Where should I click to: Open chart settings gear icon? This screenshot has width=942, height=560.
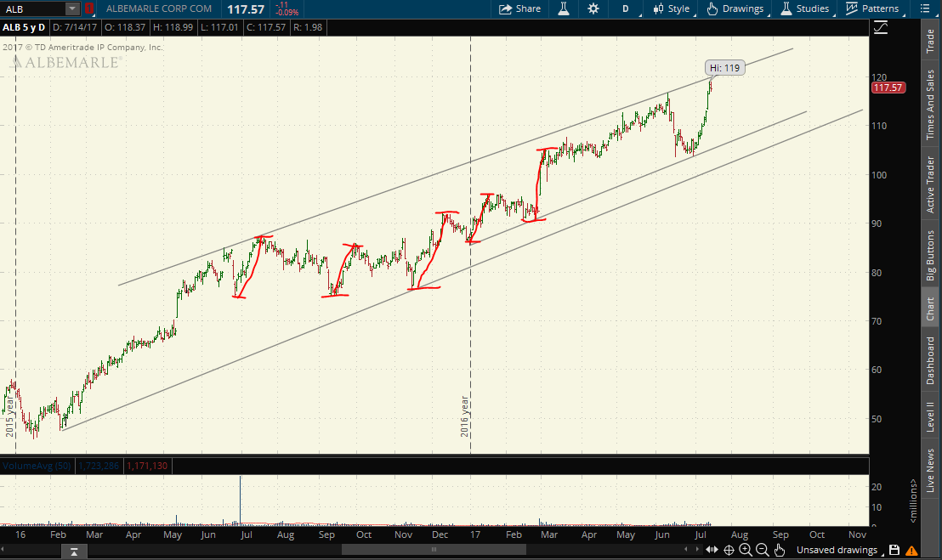click(x=593, y=8)
